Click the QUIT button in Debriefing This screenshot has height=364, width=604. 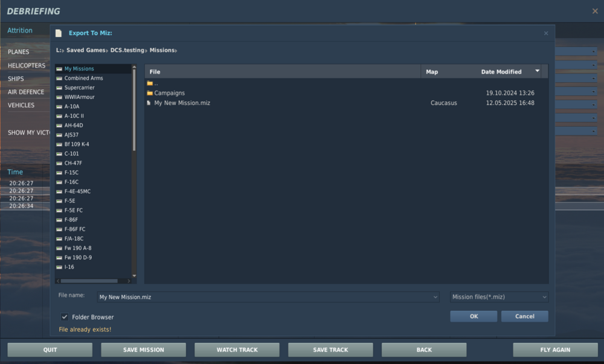(50, 350)
